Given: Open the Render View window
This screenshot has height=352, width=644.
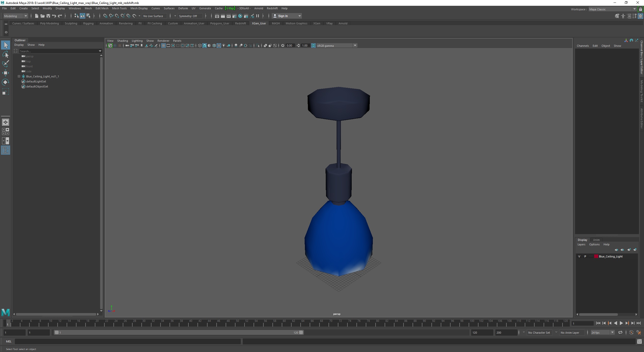Looking at the screenshot, I should [x=217, y=16].
